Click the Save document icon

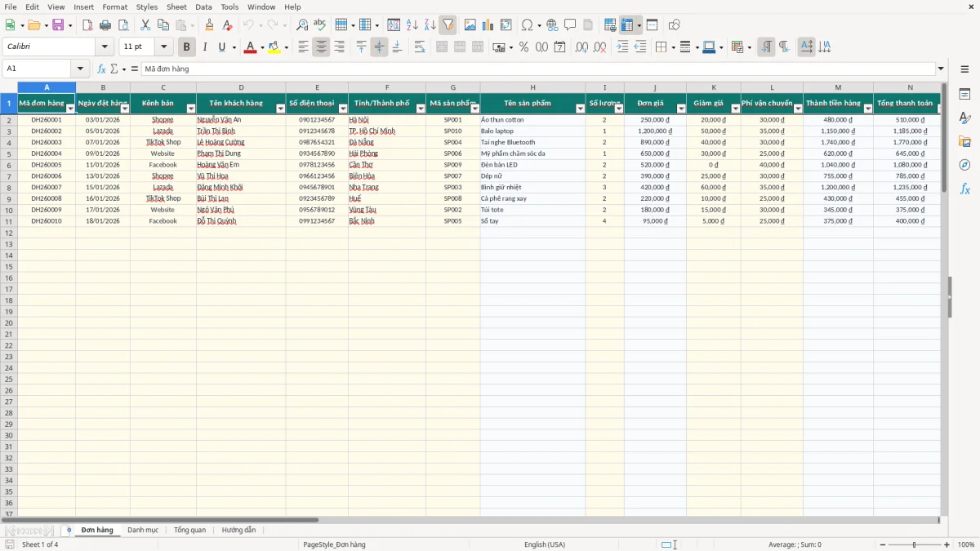(58, 25)
